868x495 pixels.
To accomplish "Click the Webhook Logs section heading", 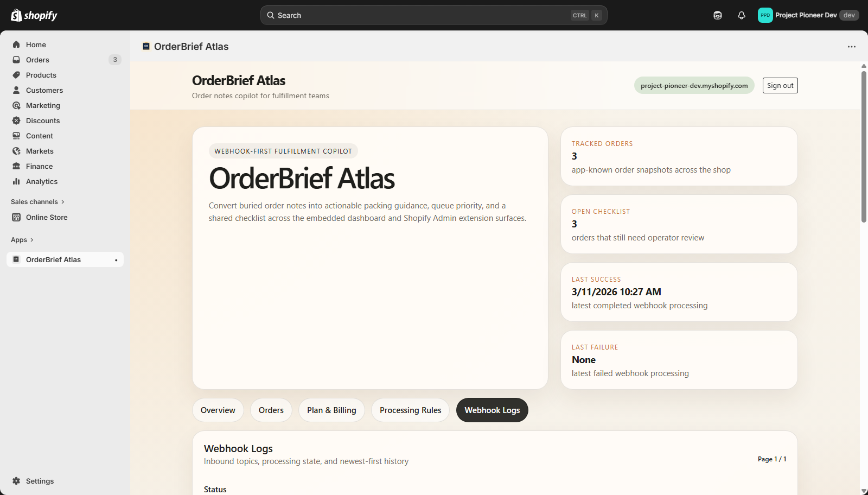I will pos(238,449).
